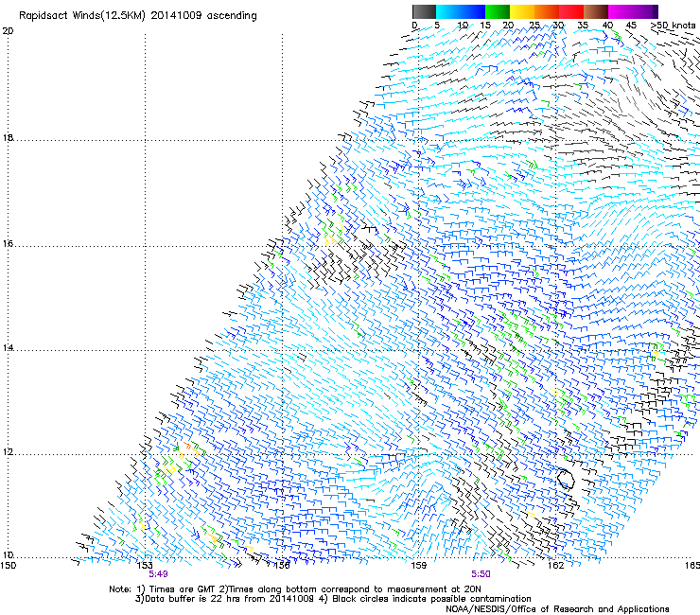Click the latitude "20" label on the left axis
700x615 pixels.
pyautogui.click(x=8, y=31)
